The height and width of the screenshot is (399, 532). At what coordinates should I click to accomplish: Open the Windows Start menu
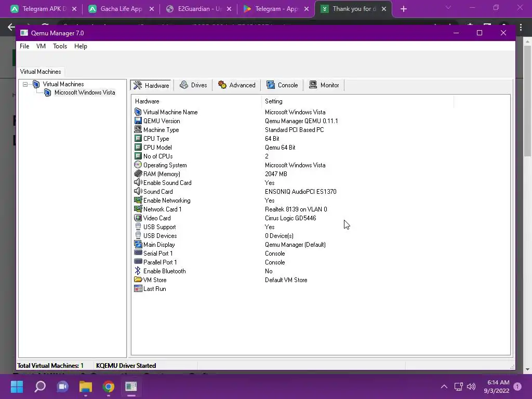click(17, 386)
